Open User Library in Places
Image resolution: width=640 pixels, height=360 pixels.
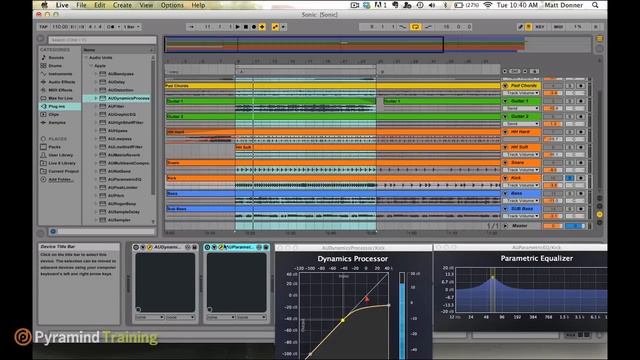coord(60,155)
